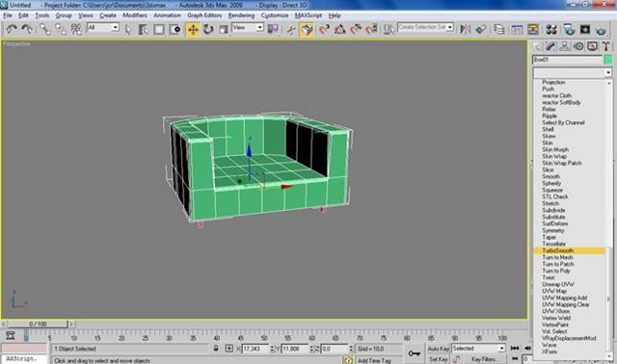Expand the Modifier List dropdown arrow
This screenshot has height=364, width=617.
(x=608, y=73)
